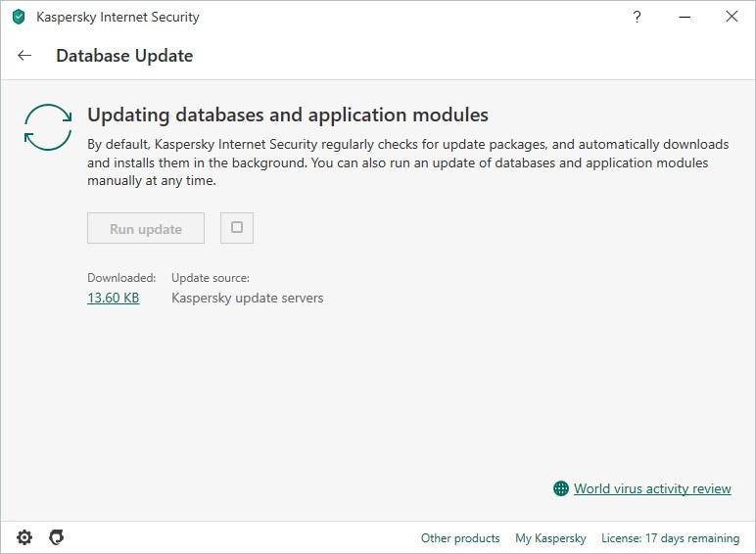This screenshot has height=554, width=756.
Task: Open World virus activity review link
Action: [652, 488]
